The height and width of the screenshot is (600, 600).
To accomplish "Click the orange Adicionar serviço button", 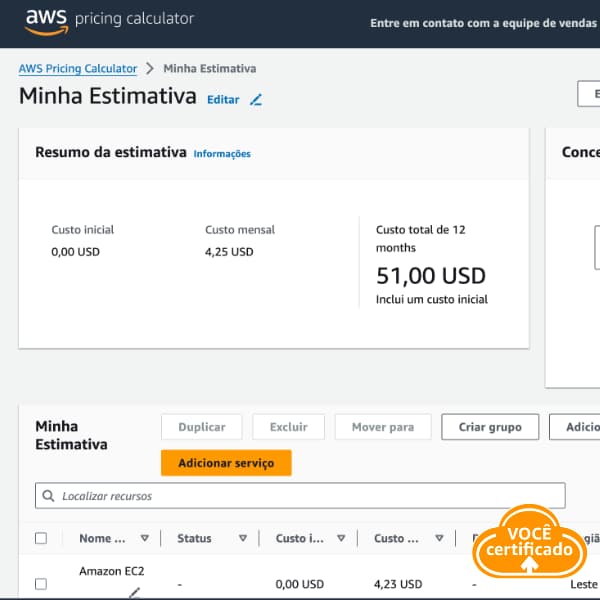I will click(226, 463).
